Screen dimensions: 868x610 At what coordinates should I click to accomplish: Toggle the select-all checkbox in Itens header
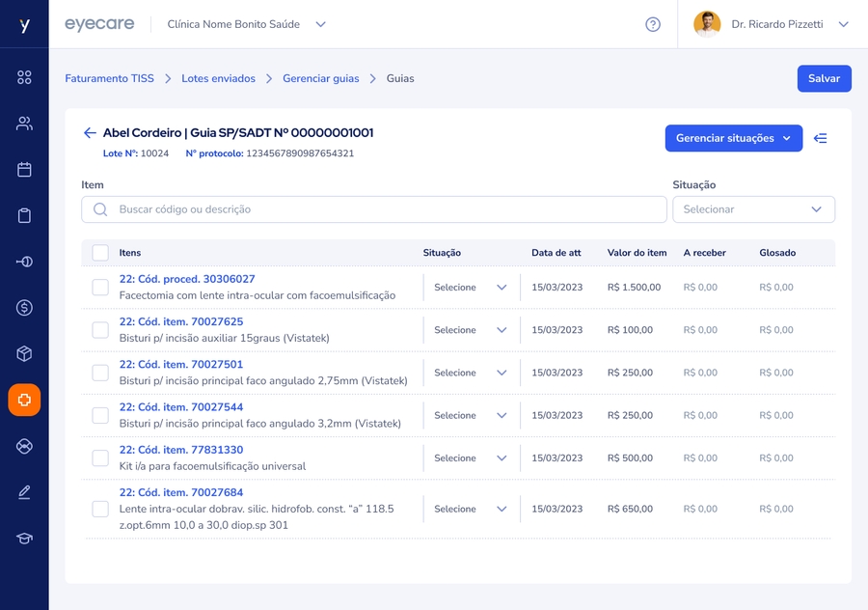[100, 253]
